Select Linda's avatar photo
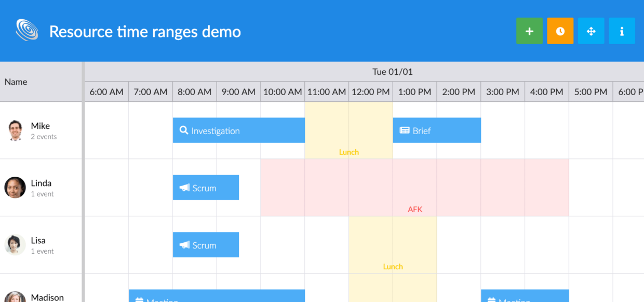Screen dimensions: 644x302 [15, 188]
